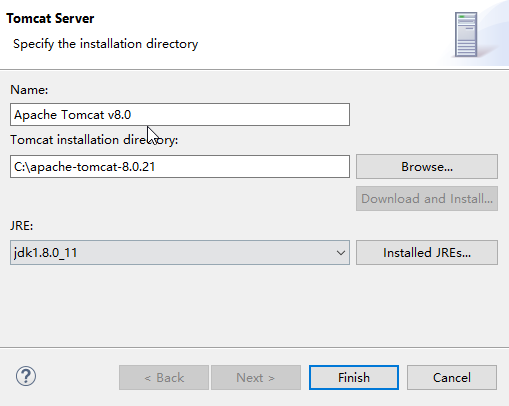This screenshot has height=406, width=509.
Task: Click the "Name:" label
Action: 29,90
